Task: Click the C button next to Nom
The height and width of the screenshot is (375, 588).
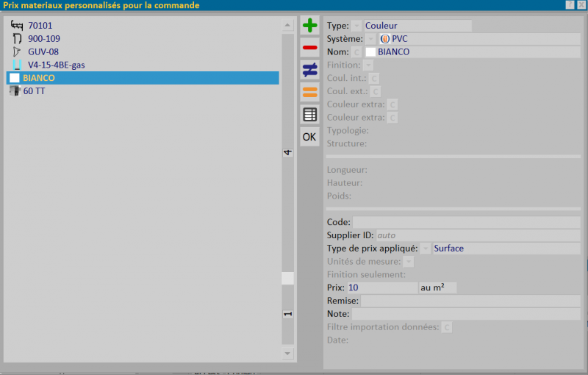Action: pos(356,52)
